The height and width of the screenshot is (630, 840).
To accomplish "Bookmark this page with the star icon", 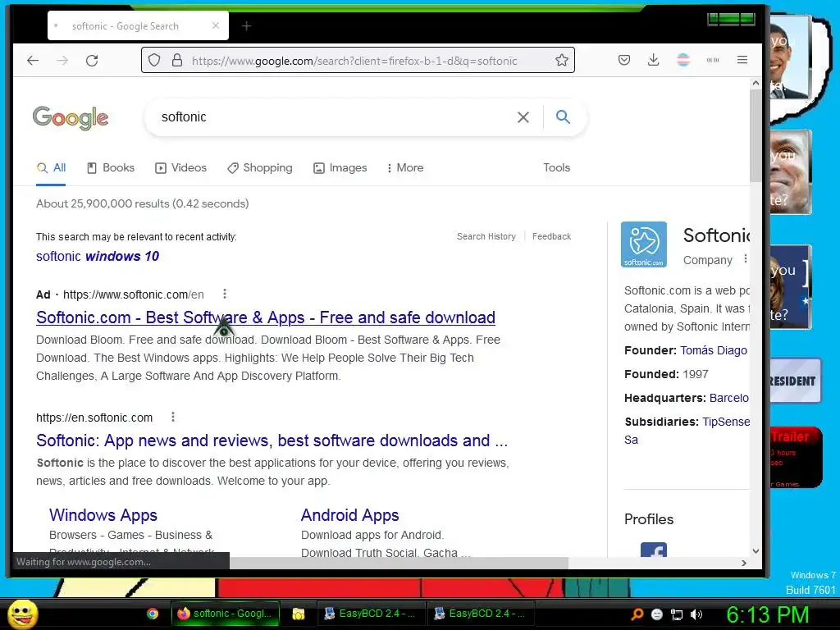I will coord(561,60).
